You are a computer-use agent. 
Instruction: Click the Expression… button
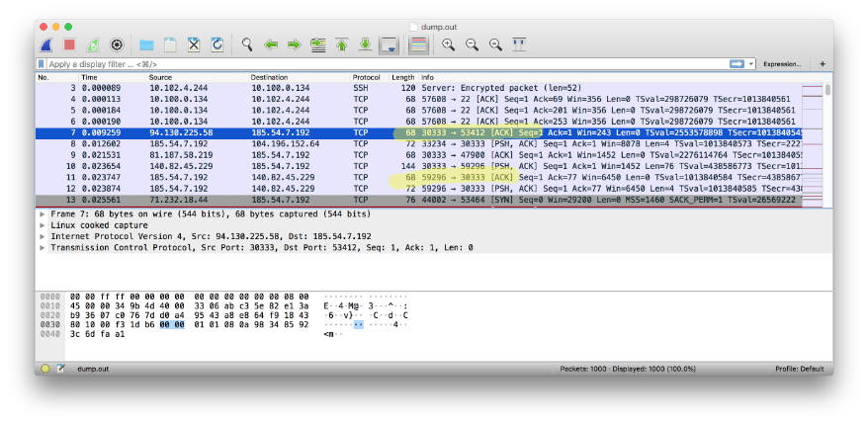point(782,64)
